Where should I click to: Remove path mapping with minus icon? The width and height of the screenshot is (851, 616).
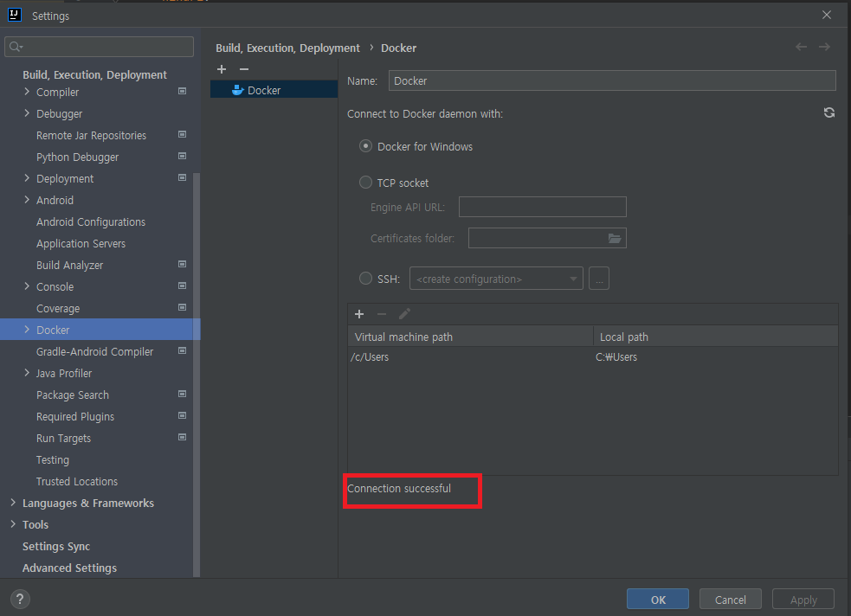(x=382, y=314)
